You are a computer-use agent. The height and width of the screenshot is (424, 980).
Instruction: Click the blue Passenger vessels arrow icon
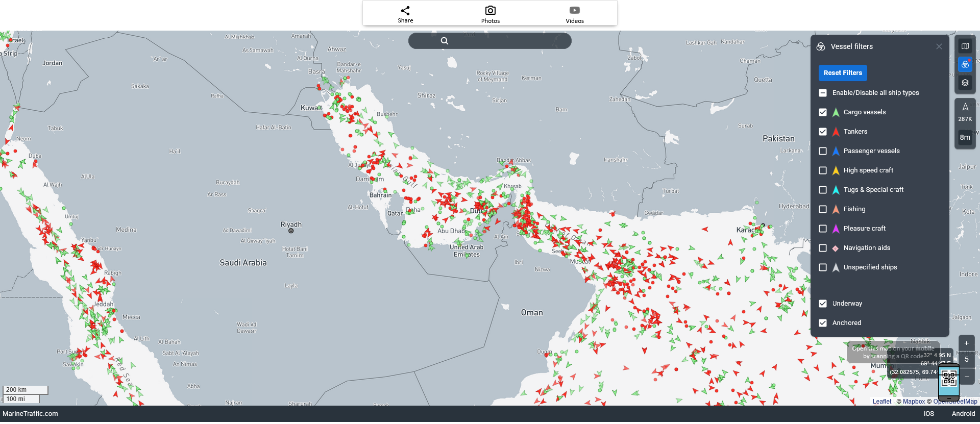click(x=836, y=151)
